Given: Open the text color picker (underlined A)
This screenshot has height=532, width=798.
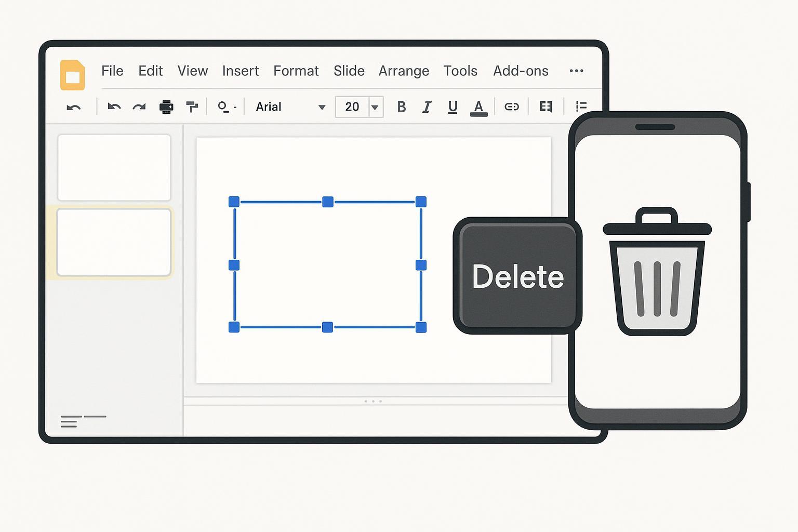Looking at the screenshot, I should 478,108.
